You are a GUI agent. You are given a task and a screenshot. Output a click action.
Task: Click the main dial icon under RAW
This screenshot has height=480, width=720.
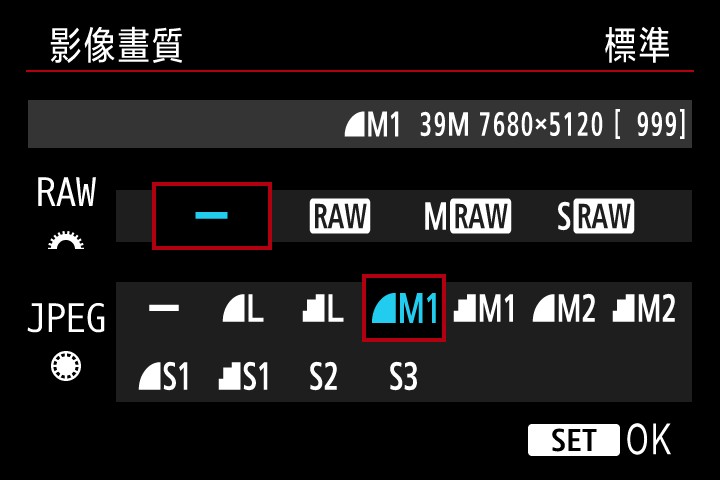pos(66,241)
